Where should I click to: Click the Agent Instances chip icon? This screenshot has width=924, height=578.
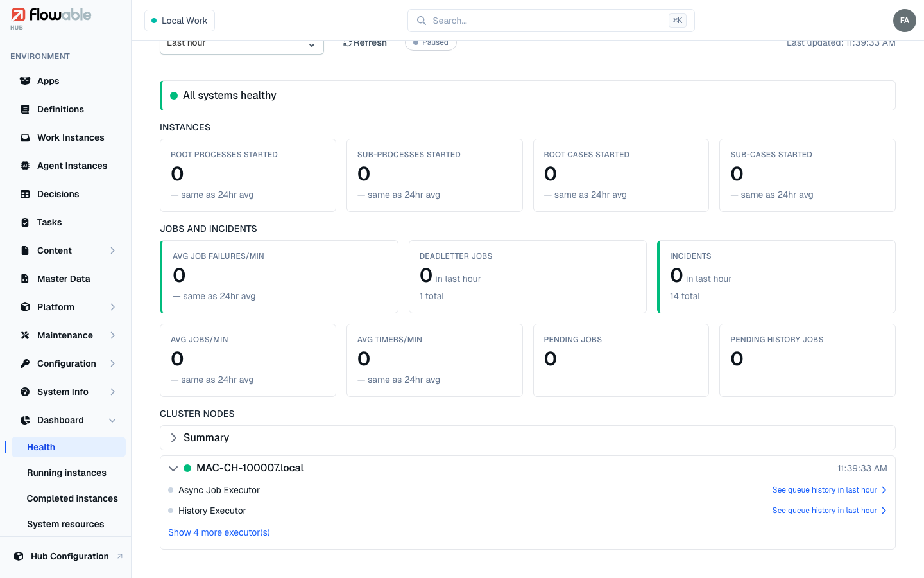click(25, 166)
